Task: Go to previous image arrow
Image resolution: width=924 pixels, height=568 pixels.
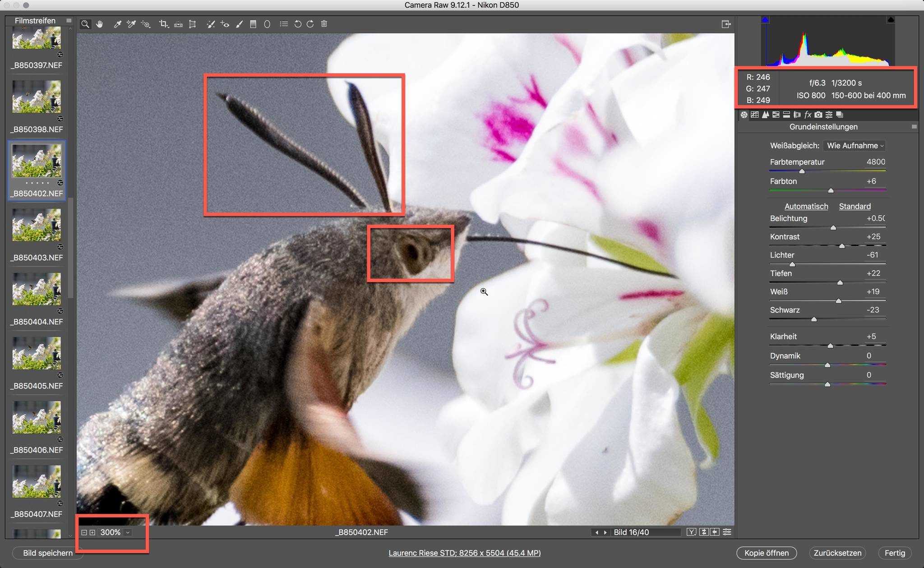Action: (597, 533)
